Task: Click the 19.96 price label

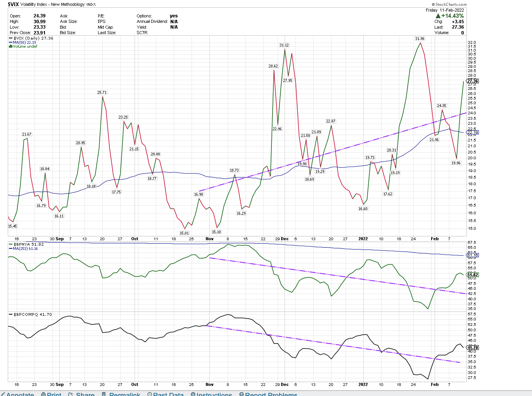Action: click(x=456, y=163)
